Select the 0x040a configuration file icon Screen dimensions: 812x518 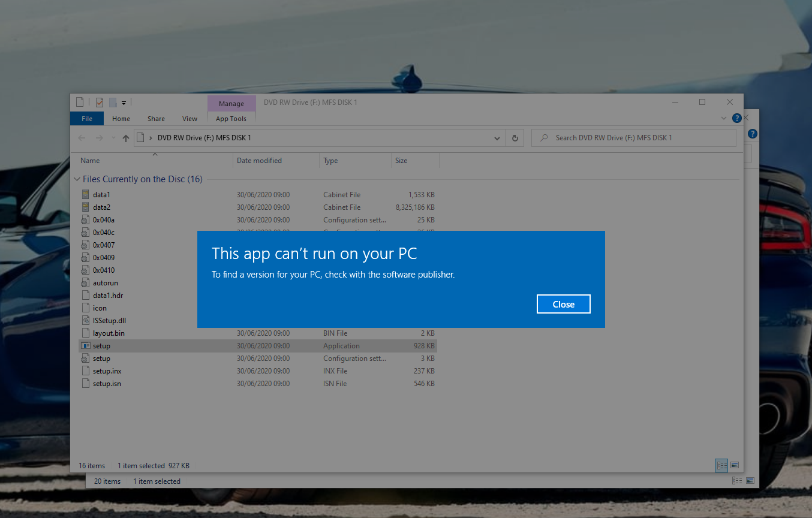click(x=85, y=220)
